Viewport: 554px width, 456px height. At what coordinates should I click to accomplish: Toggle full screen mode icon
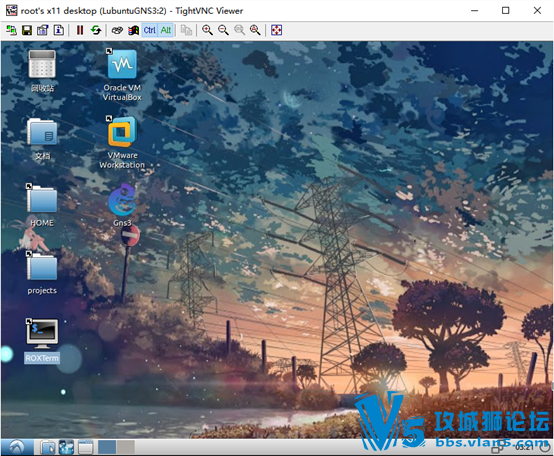point(276,30)
